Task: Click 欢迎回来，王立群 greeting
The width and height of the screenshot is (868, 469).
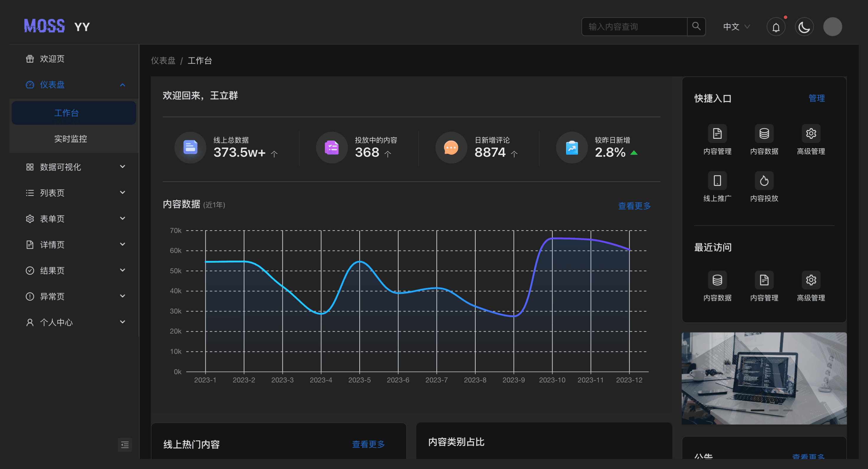Action: (x=200, y=96)
